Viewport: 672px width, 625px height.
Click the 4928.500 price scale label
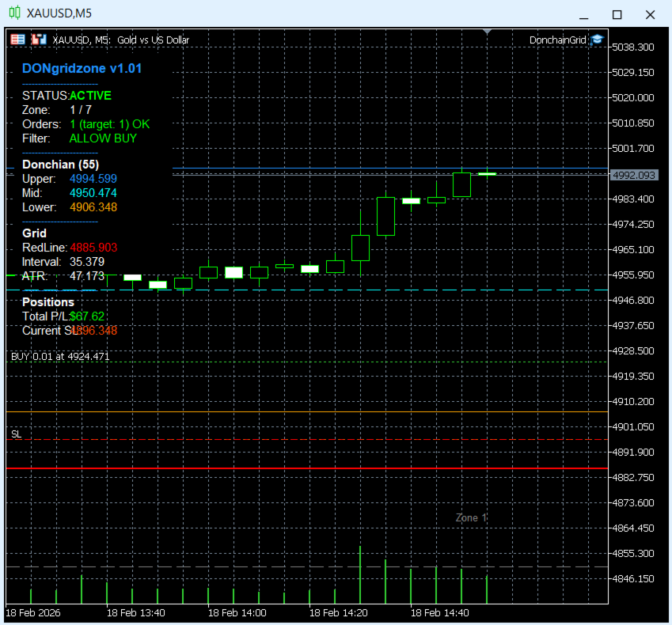pos(633,350)
